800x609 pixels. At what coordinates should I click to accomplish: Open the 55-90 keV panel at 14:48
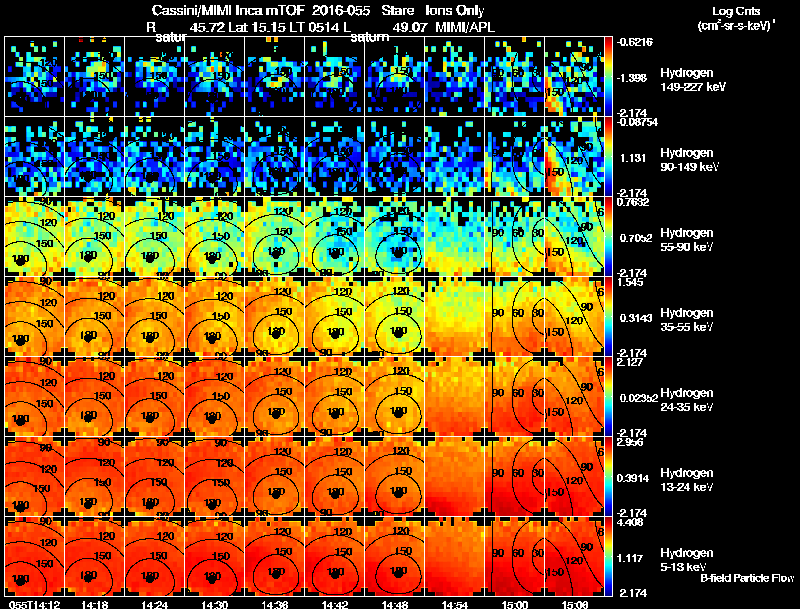[x=394, y=236]
